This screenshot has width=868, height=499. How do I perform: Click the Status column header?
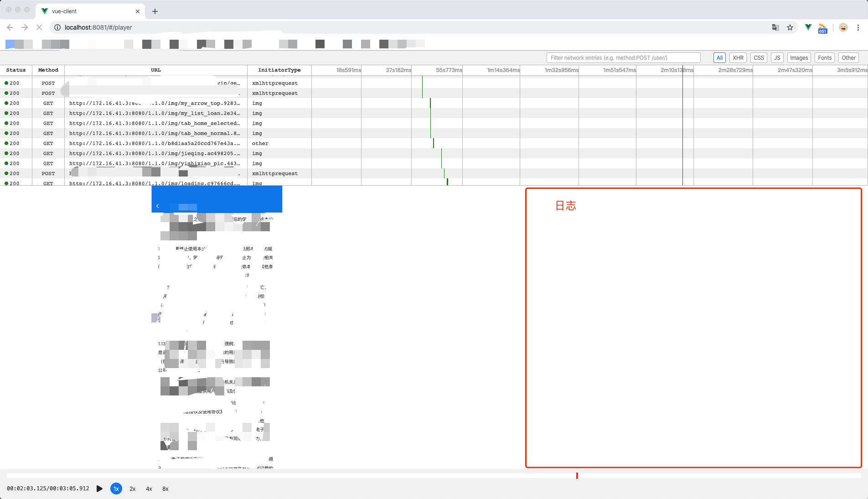tap(16, 70)
